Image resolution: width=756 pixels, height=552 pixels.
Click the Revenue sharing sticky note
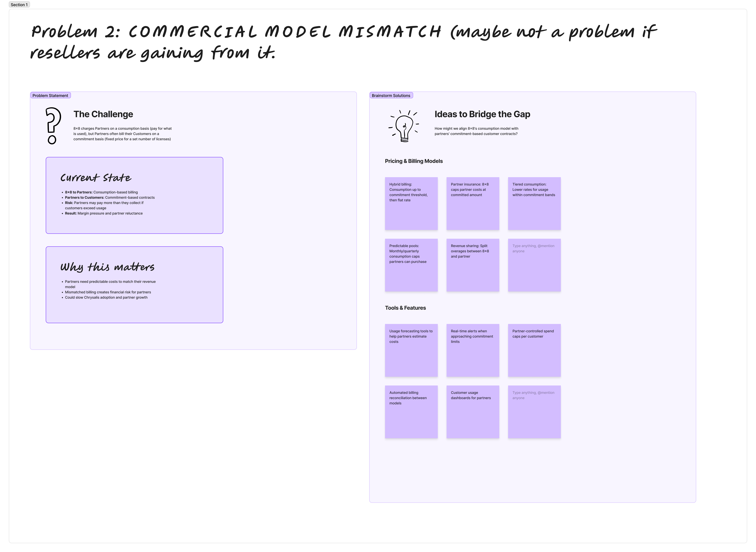click(x=473, y=265)
